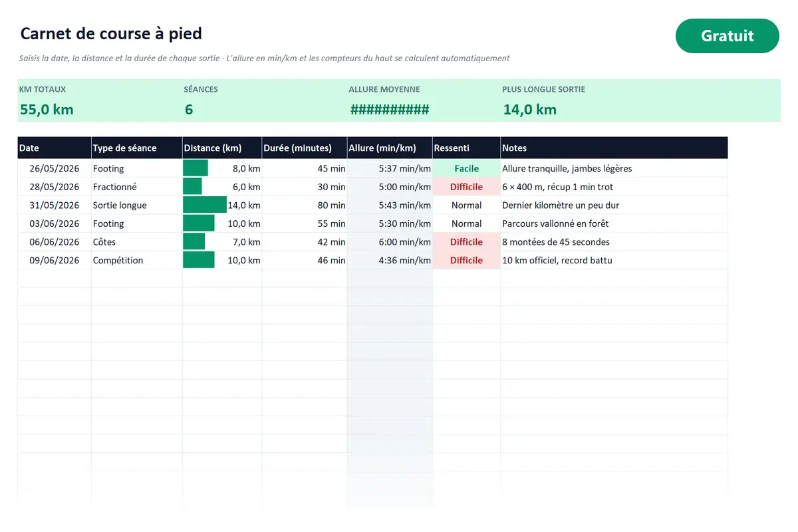Screen dimensions: 798x532
Task: Select the 55,0 km total value
Action: point(47,110)
